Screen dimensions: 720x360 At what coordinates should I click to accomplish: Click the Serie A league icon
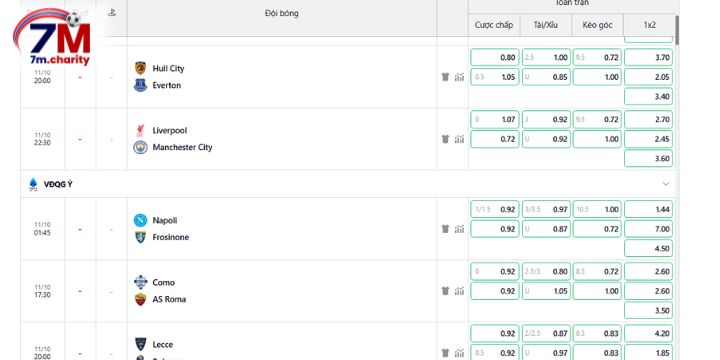[33, 185]
